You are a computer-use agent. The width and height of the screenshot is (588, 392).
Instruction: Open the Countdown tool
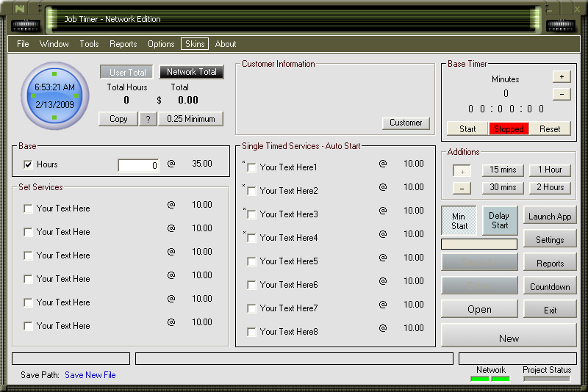coord(550,287)
